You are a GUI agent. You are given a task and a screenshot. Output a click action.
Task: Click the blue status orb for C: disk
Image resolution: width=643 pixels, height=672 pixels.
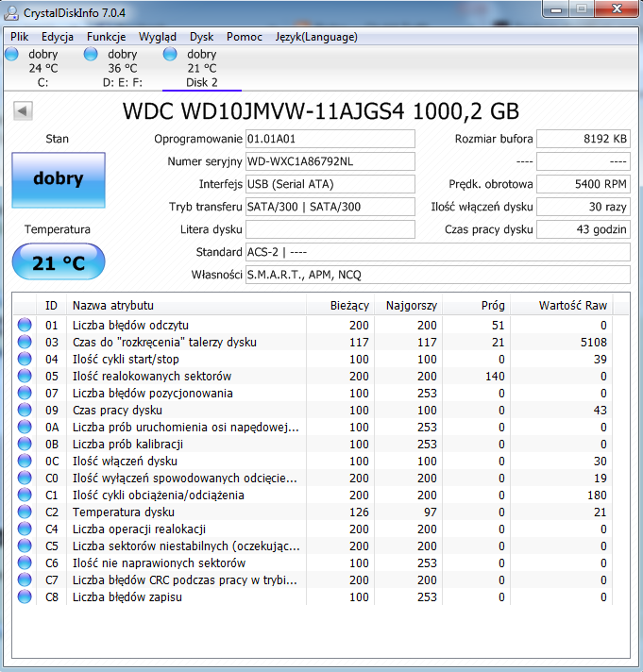click(11, 54)
